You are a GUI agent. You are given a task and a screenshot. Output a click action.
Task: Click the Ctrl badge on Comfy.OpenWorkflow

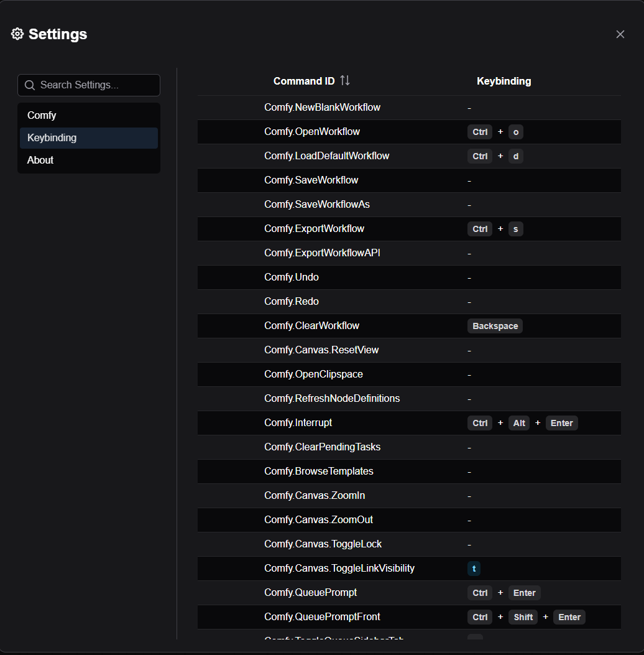click(x=479, y=131)
